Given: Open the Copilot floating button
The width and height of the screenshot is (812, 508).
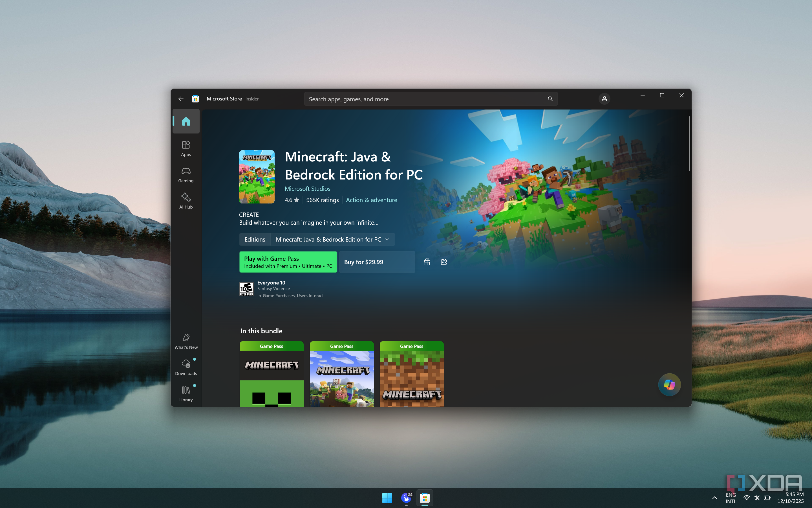Looking at the screenshot, I should [669, 385].
